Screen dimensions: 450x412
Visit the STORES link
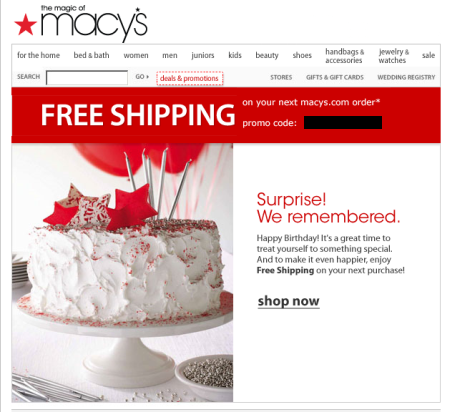[281, 77]
